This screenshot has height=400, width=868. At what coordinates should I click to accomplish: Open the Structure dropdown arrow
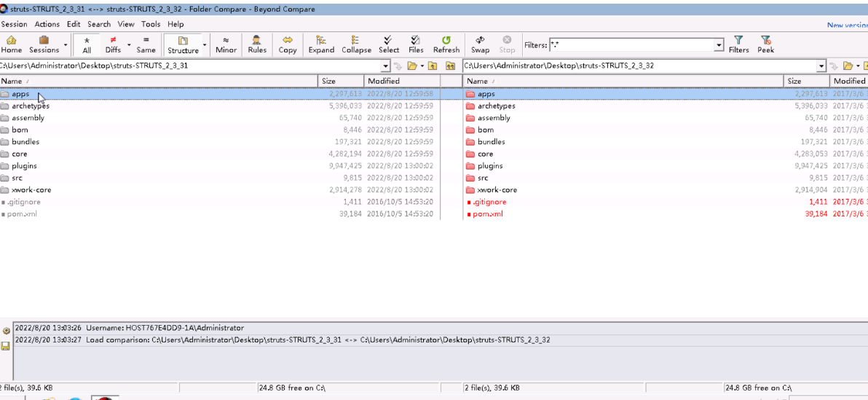coord(205,44)
